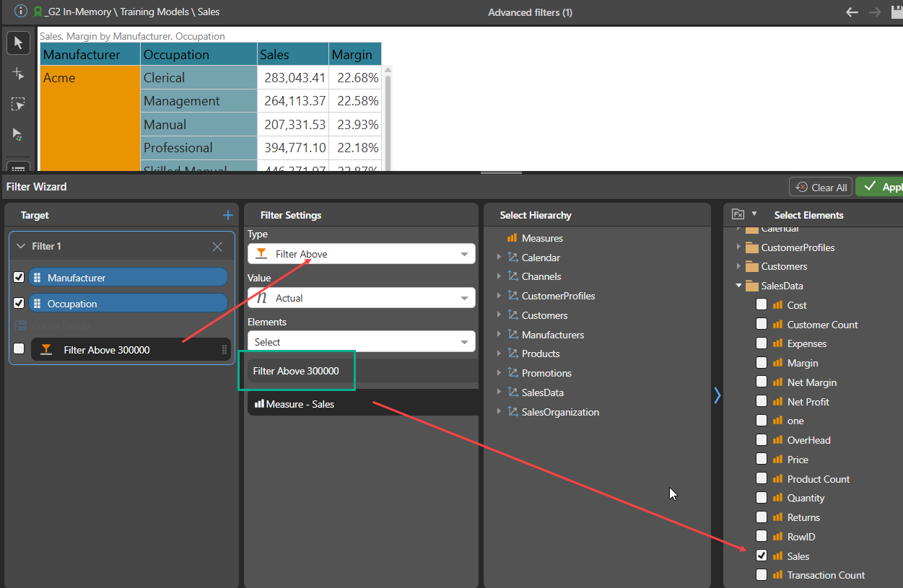Screen dimensions: 903x588
Task: Click the save disk icon at top right
Action: click(897, 12)
